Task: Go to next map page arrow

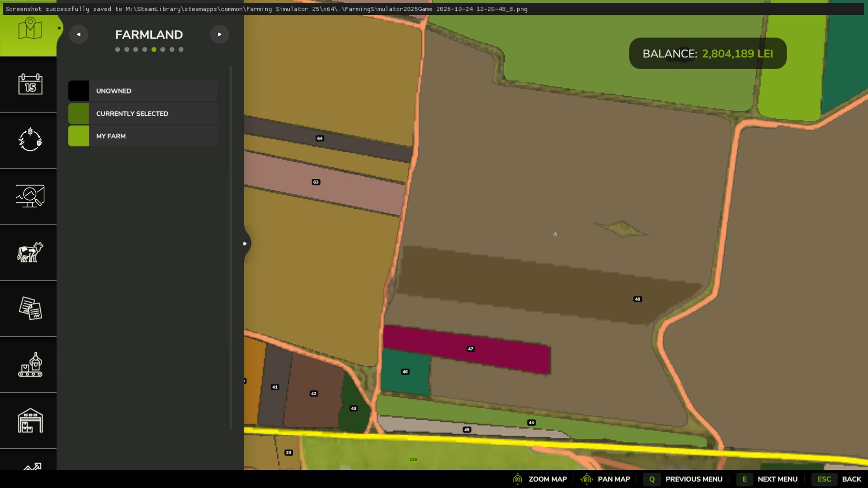Action: coord(220,34)
